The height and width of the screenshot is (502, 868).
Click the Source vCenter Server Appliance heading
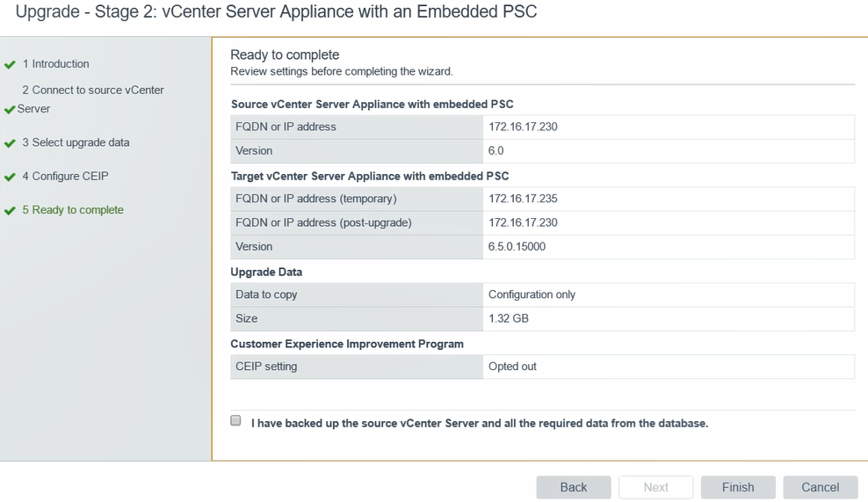[x=372, y=104]
